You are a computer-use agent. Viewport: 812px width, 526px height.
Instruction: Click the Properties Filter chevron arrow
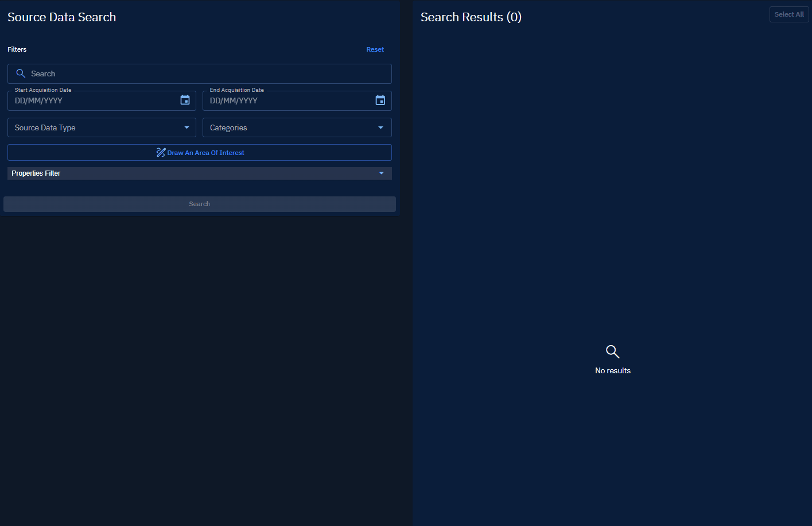(381, 173)
